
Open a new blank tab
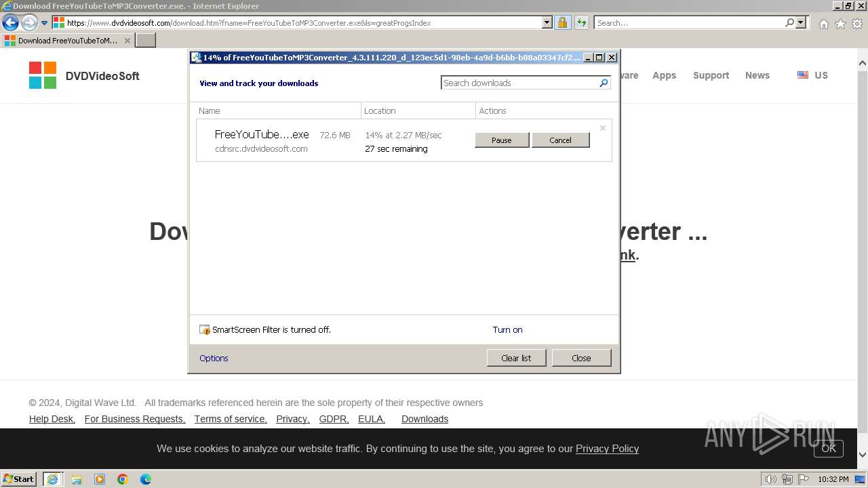[x=146, y=40]
